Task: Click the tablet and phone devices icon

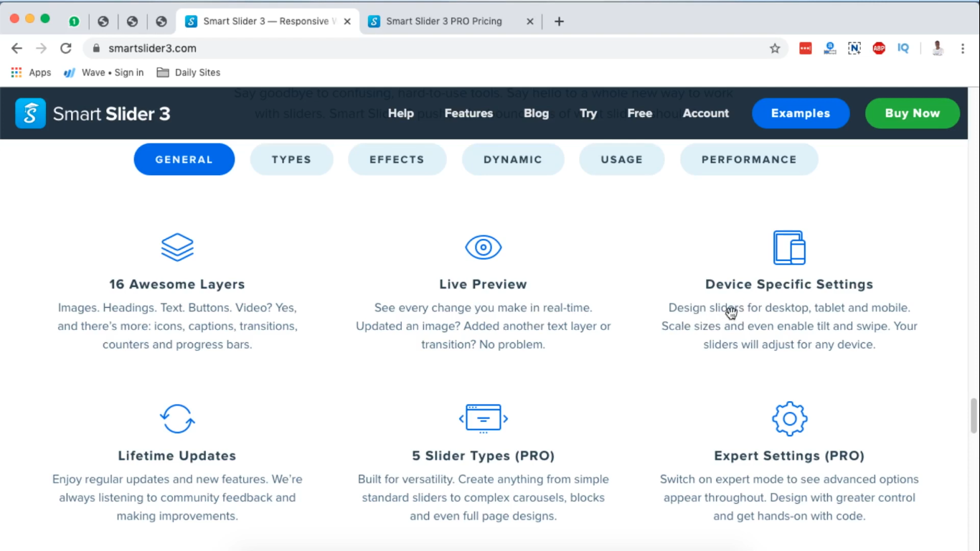Action: pos(789,248)
